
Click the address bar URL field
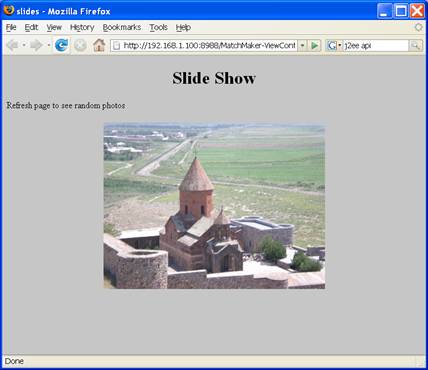(x=204, y=45)
